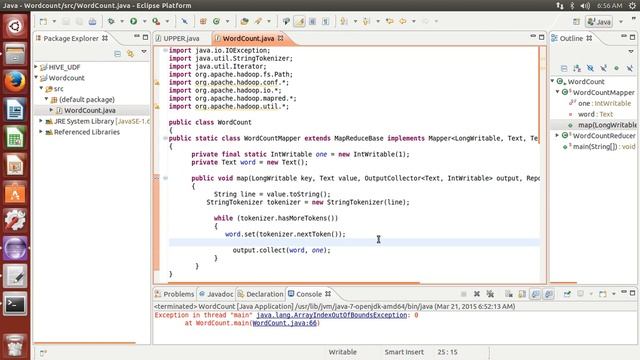Open Firefox from Ubuntu launcher

(x=15, y=82)
